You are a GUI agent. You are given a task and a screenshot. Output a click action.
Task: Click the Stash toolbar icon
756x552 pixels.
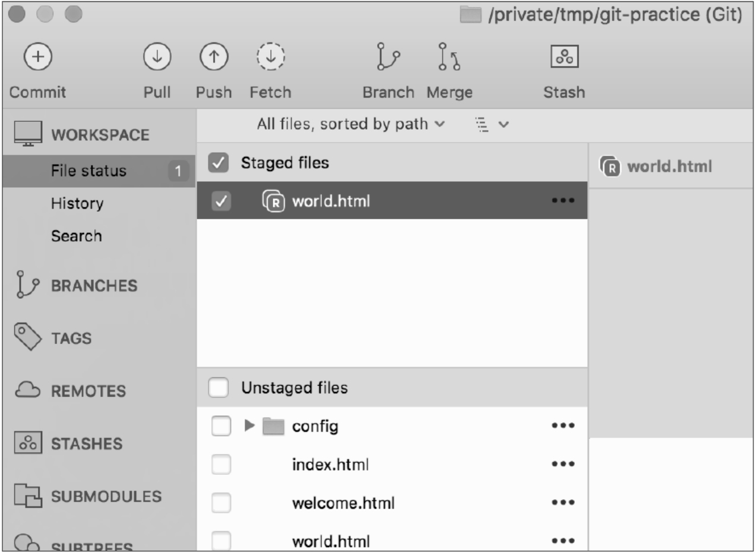[564, 57]
